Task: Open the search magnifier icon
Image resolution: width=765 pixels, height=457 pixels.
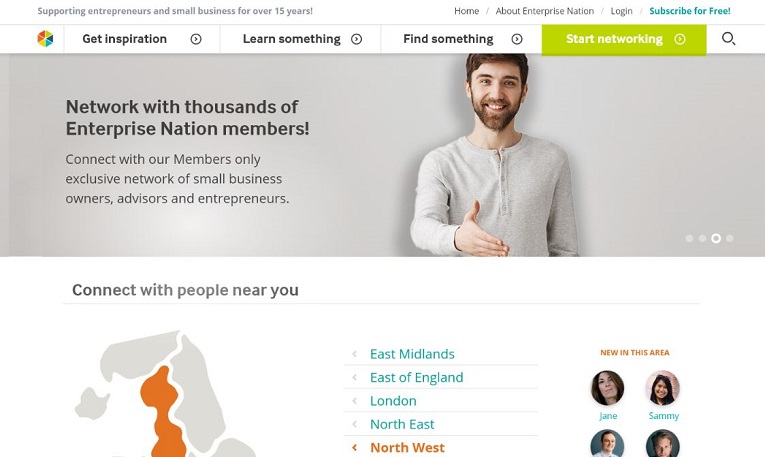Action: [728, 39]
